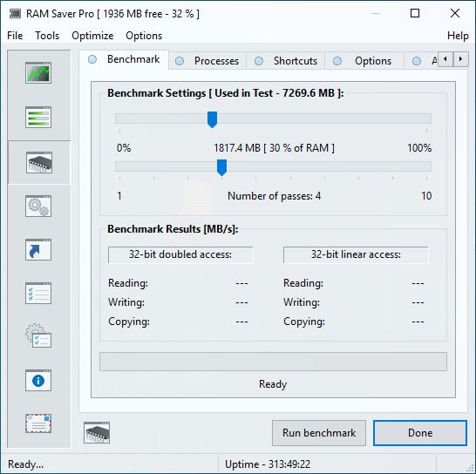Open the File menu
The width and height of the screenshot is (476, 474).
click(15, 36)
